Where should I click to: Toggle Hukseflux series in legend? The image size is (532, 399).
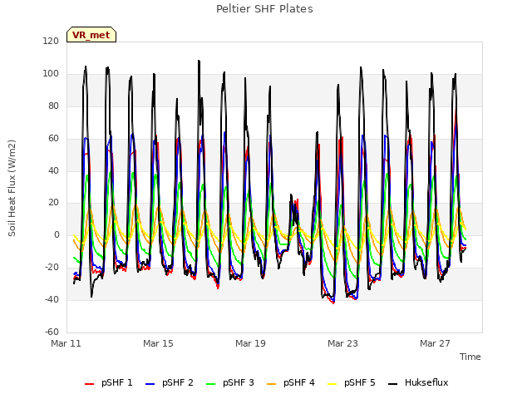[418, 382]
